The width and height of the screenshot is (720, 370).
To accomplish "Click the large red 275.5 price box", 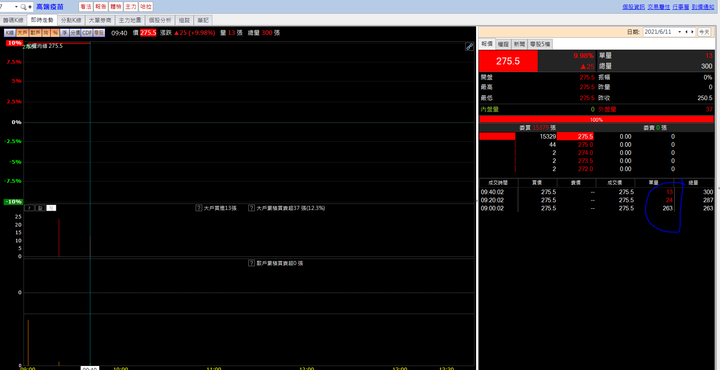I will [508, 61].
